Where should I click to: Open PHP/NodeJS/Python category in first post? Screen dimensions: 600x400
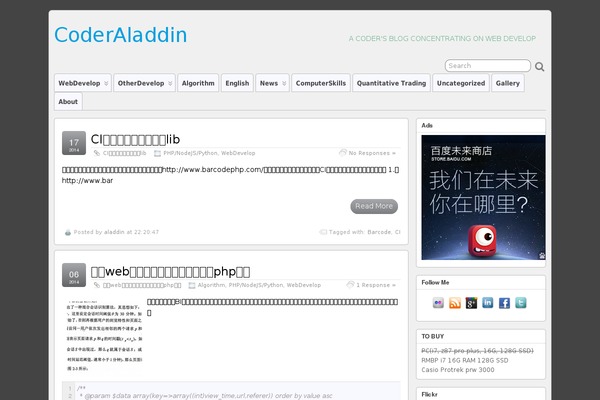(190, 153)
